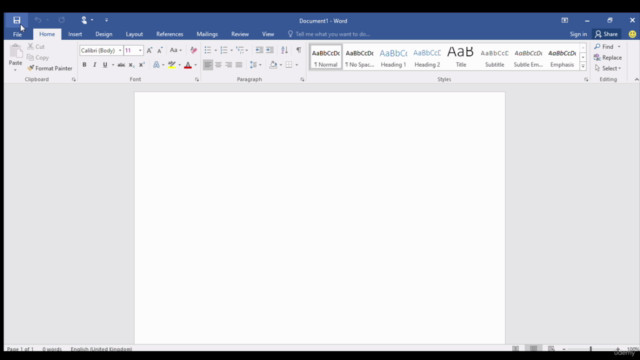Viewport: 640px width, 360px height.
Task: Click the Decrease Font Size icon
Action: [x=160, y=50]
